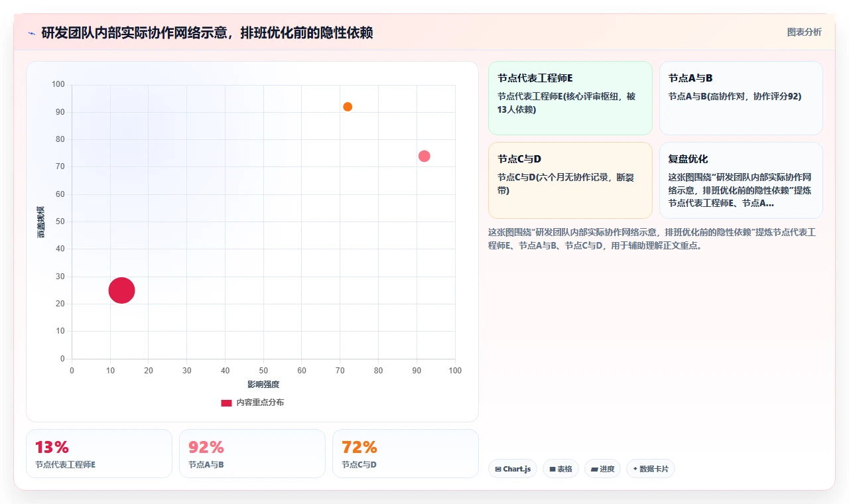Click the chart title 研发团队内部实际协作网络示意
The height and width of the screenshot is (504, 849).
[x=207, y=32]
